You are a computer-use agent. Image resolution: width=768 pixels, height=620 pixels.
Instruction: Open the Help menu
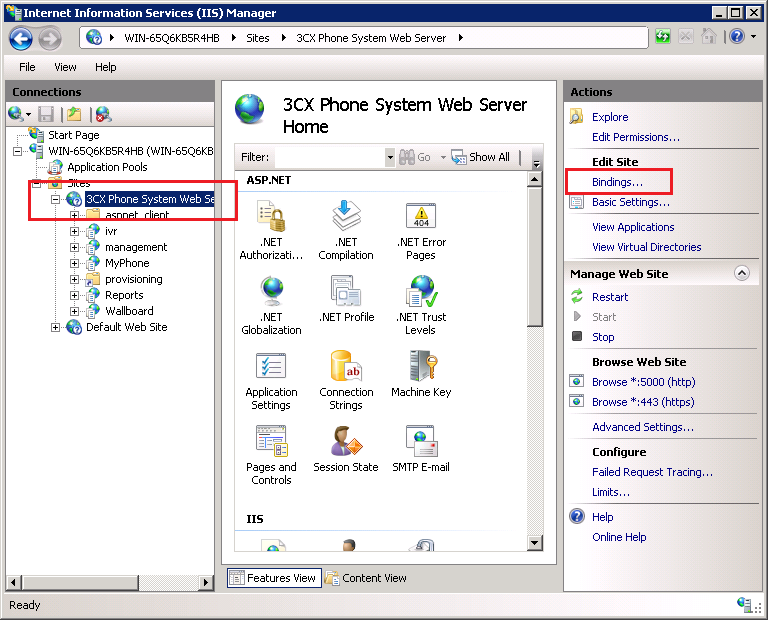click(x=105, y=67)
